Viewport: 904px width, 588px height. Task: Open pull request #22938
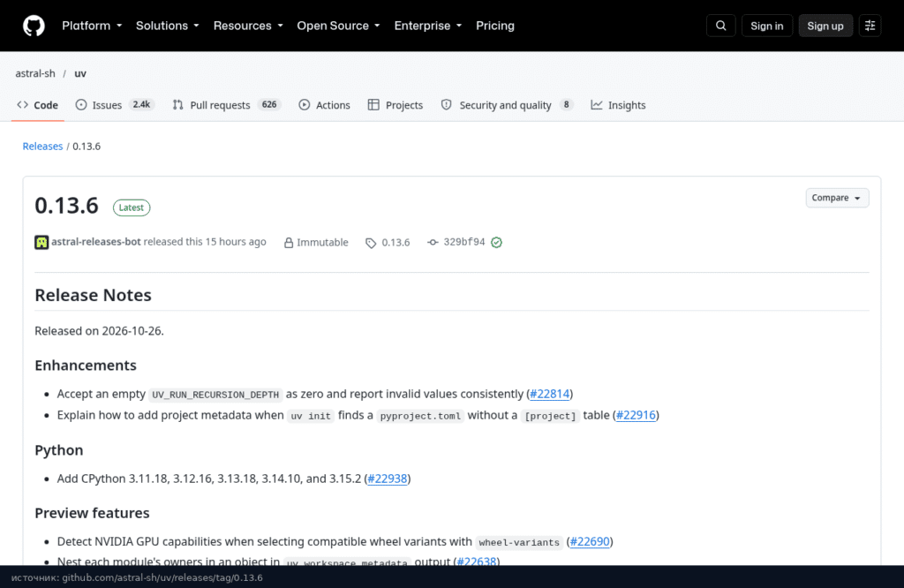[387, 479]
